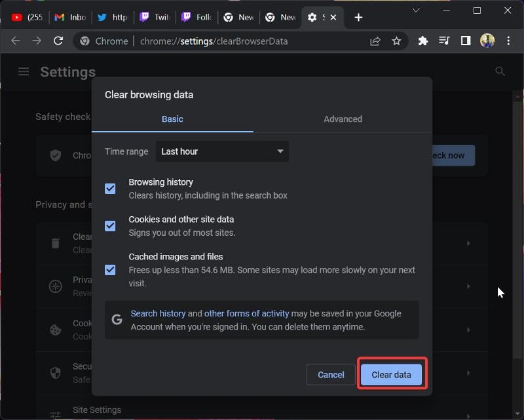Open the Extensions puzzle icon
Viewport: 524px width, 420px height.
pyautogui.click(x=423, y=41)
